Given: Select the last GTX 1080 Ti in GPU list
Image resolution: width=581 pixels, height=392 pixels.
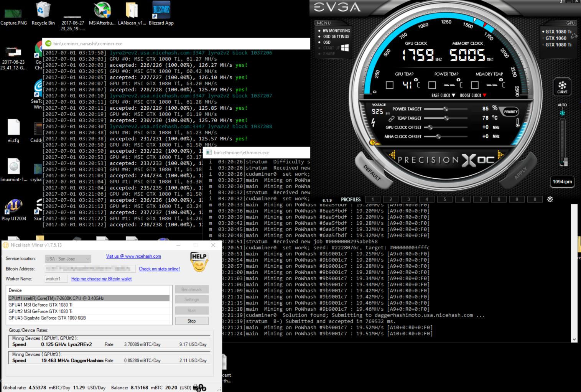Looking at the screenshot, I should 558,45.
